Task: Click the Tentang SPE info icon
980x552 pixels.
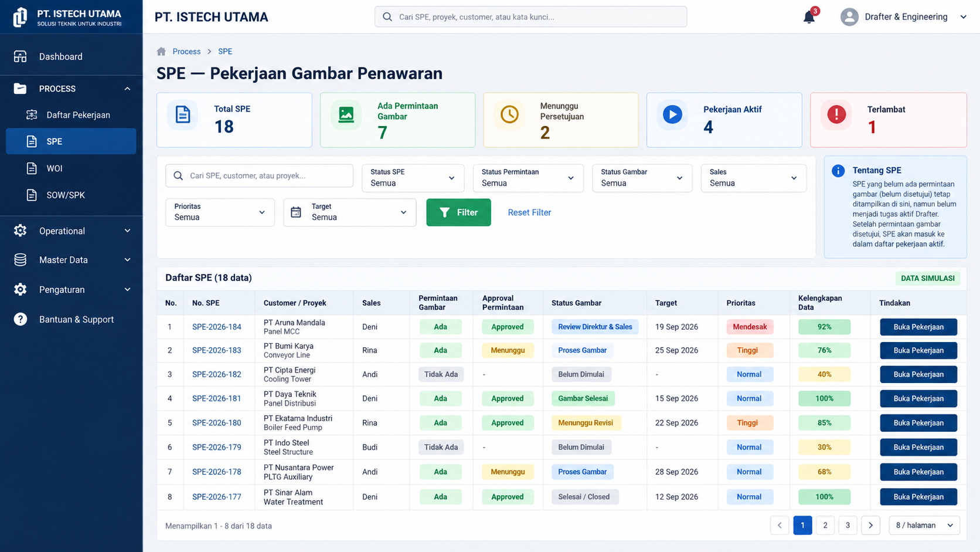Action: [x=838, y=171]
